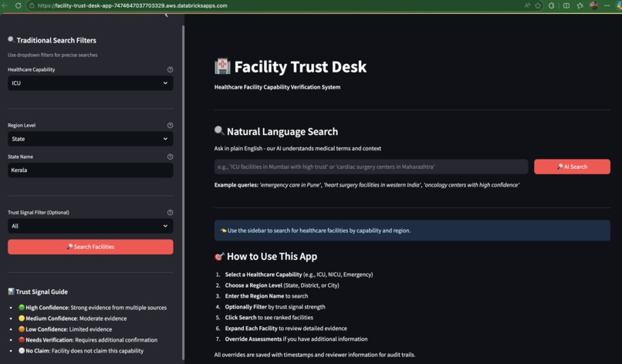The width and height of the screenshot is (622, 364).
Task: Click the green High Confidence circle
Action: [22, 307]
